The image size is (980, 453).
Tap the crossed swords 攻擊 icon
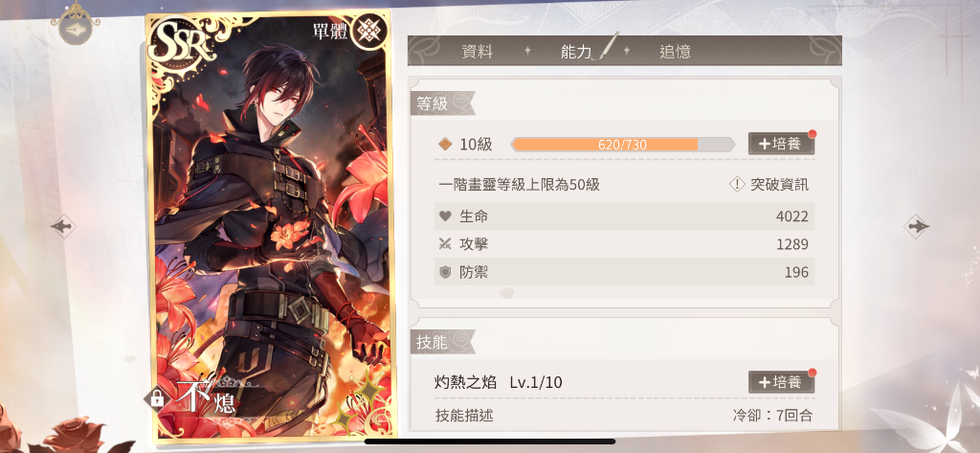coord(445,244)
